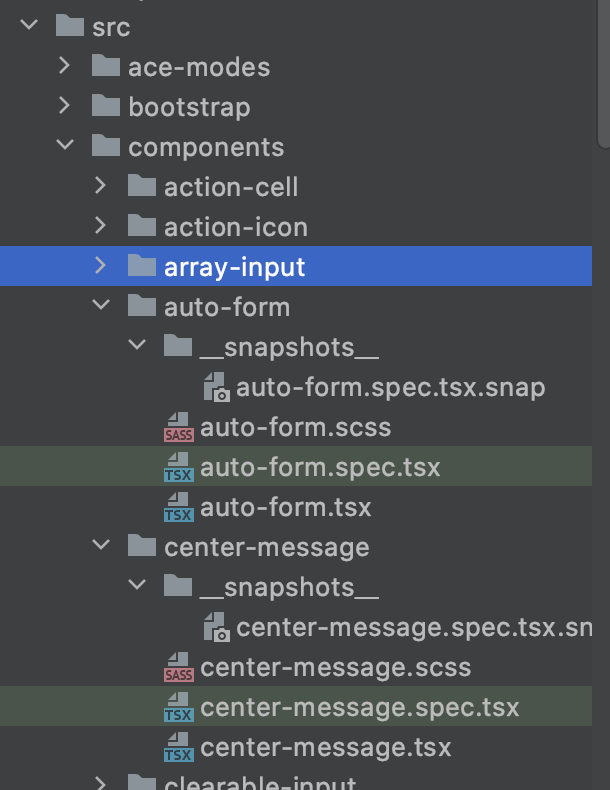Open auto-form.spec.tsx file
The width and height of the screenshot is (610, 790).
(320, 468)
